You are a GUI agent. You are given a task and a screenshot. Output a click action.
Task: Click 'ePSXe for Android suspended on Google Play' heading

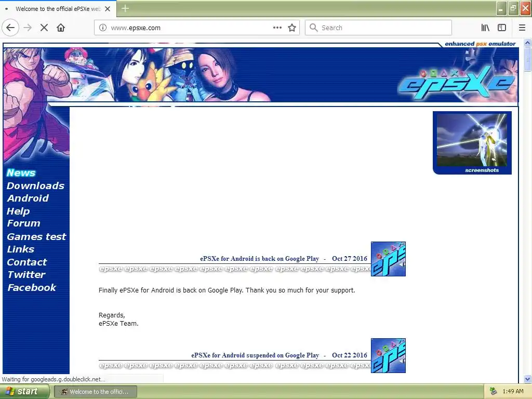(255, 355)
